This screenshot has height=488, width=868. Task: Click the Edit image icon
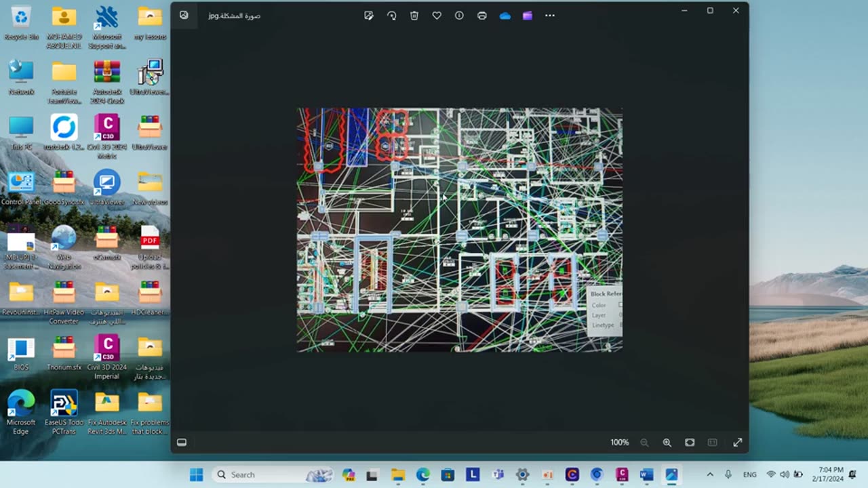point(368,16)
